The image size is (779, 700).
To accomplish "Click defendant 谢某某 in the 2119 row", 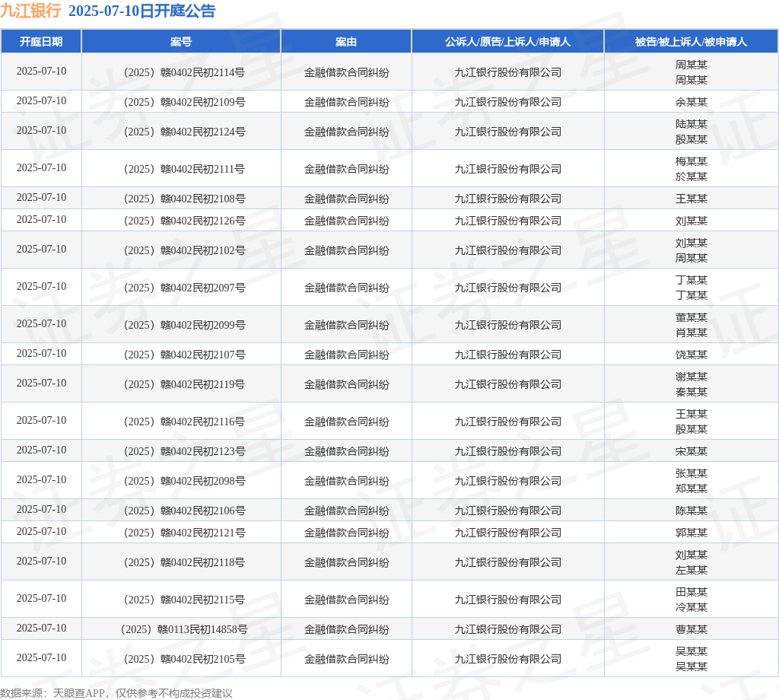I will [691, 377].
